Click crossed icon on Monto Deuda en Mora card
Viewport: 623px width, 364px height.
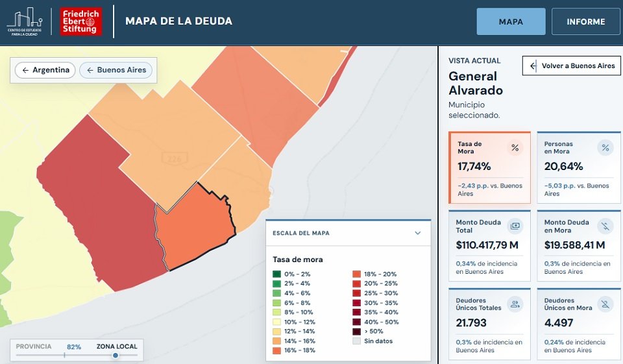605,226
